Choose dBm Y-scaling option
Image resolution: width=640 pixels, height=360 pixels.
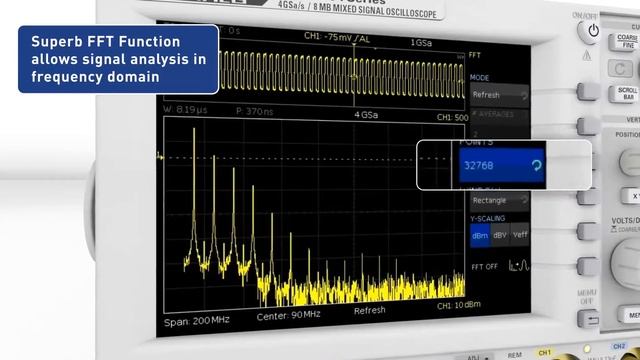(480, 236)
